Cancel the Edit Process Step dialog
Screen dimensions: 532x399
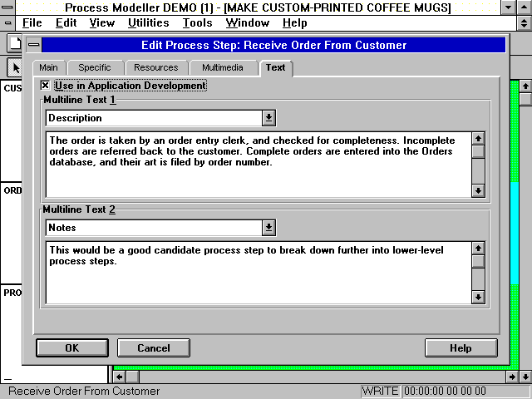point(154,348)
